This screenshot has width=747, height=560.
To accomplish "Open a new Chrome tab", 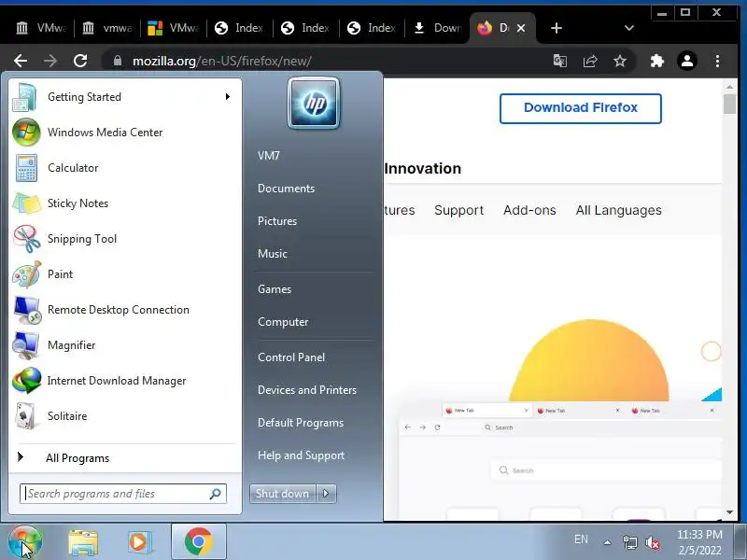I will pyautogui.click(x=556, y=28).
